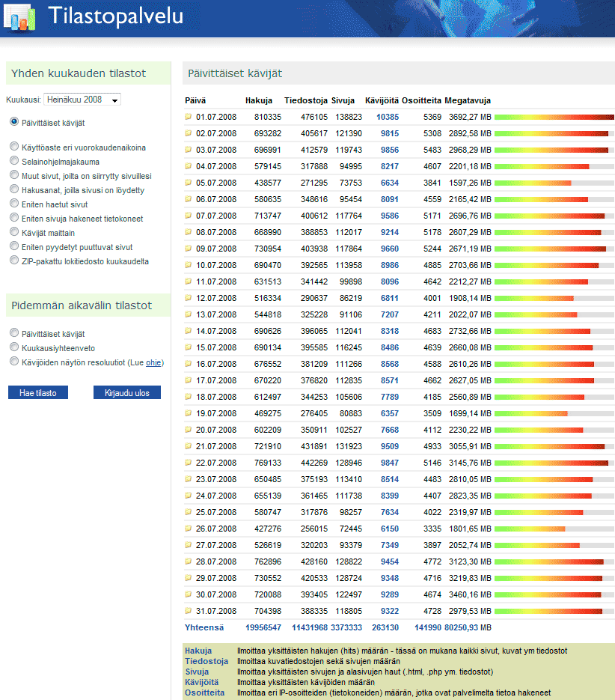Click the Yhteensä totals label
The height and width of the screenshot is (700, 615).
coord(204,627)
